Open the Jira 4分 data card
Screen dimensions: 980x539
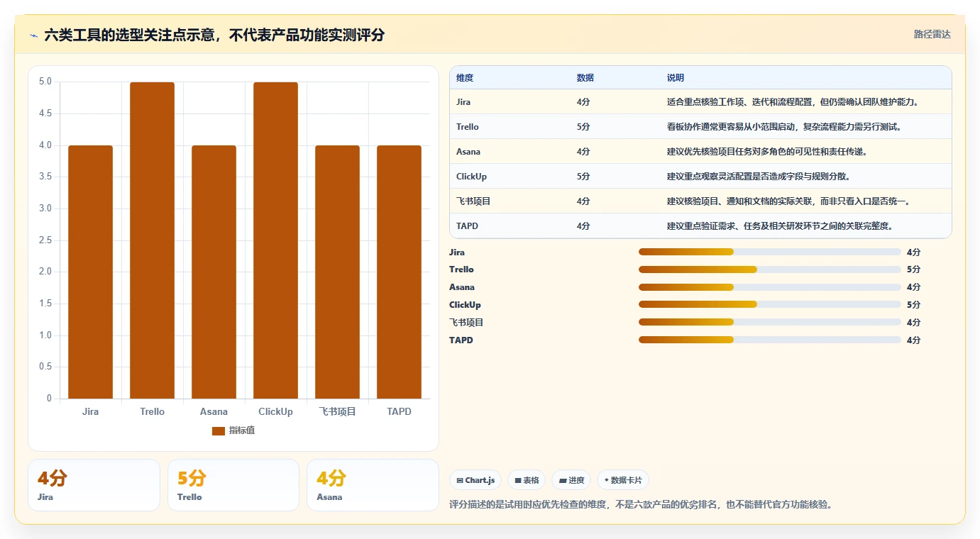(x=94, y=485)
